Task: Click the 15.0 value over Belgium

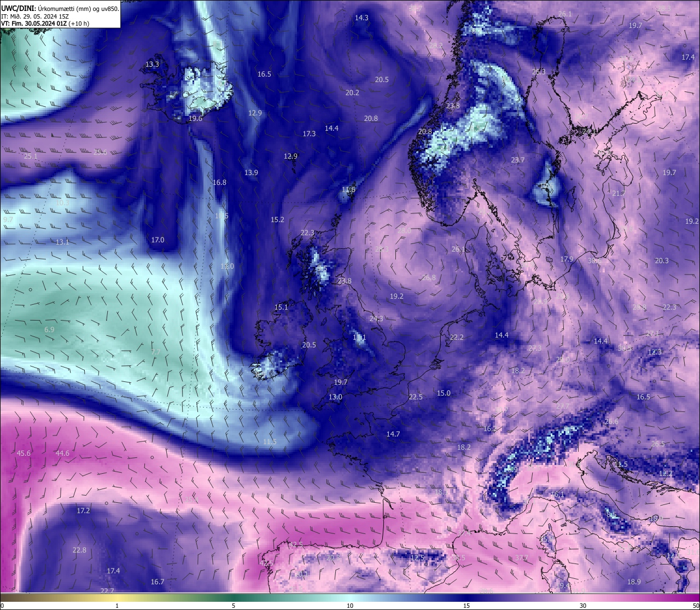Action: coord(444,393)
